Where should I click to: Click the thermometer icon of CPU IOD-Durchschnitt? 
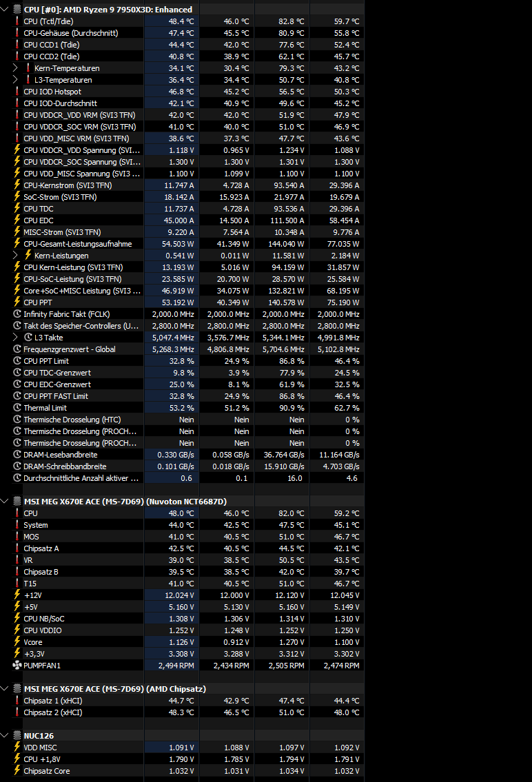pyautogui.click(x=17, y=103)
